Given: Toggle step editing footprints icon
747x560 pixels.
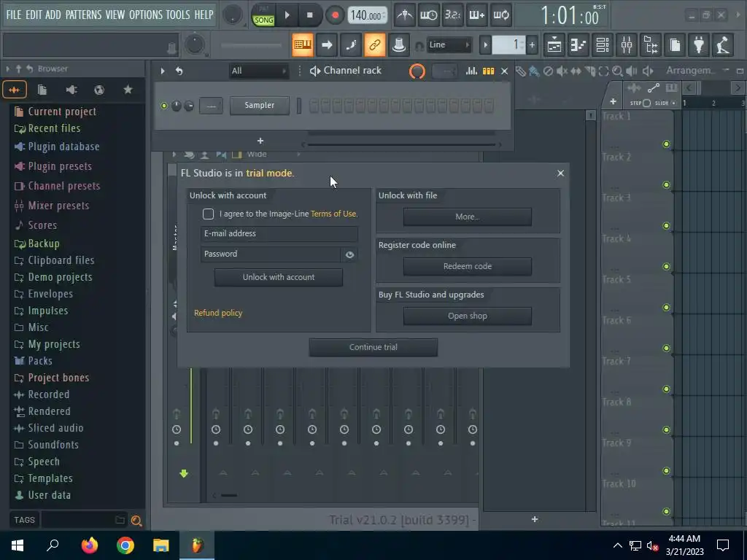Looking at the screenshot, I should click(351, 44).
